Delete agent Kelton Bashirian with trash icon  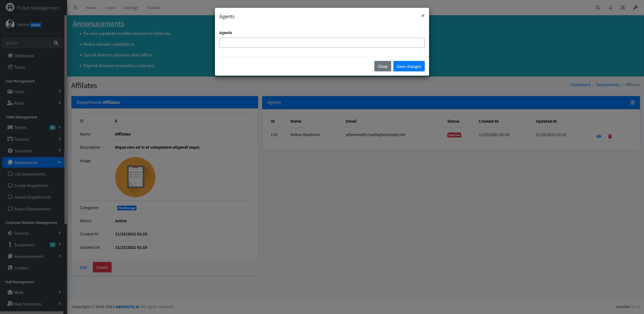point(610,136)
